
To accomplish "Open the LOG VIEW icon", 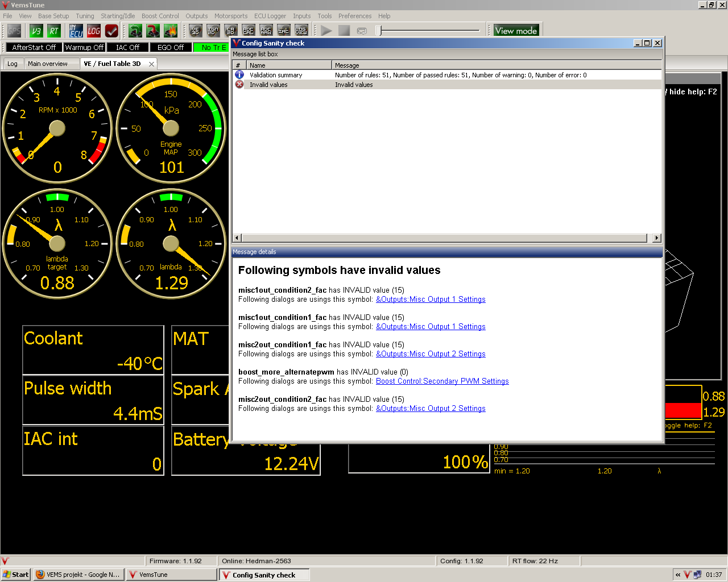I will [x=301, y=31].
